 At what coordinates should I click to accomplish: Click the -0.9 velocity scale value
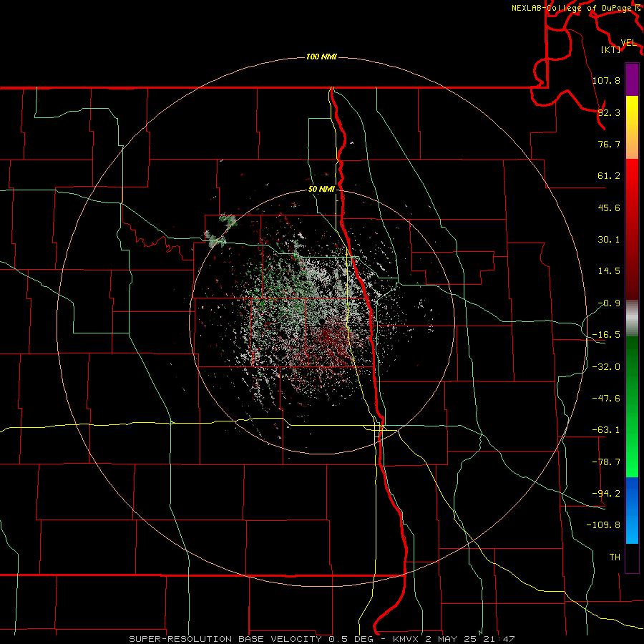609,303
